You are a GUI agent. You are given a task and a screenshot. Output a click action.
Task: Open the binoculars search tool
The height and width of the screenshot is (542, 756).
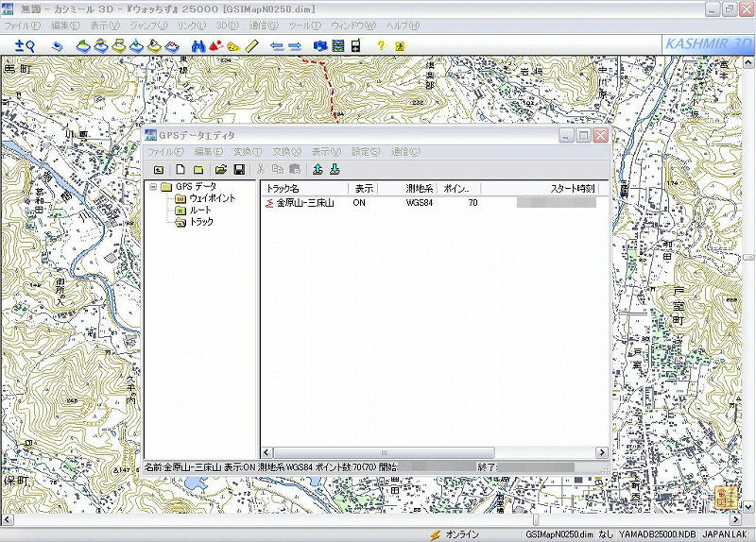click(198, 45)
